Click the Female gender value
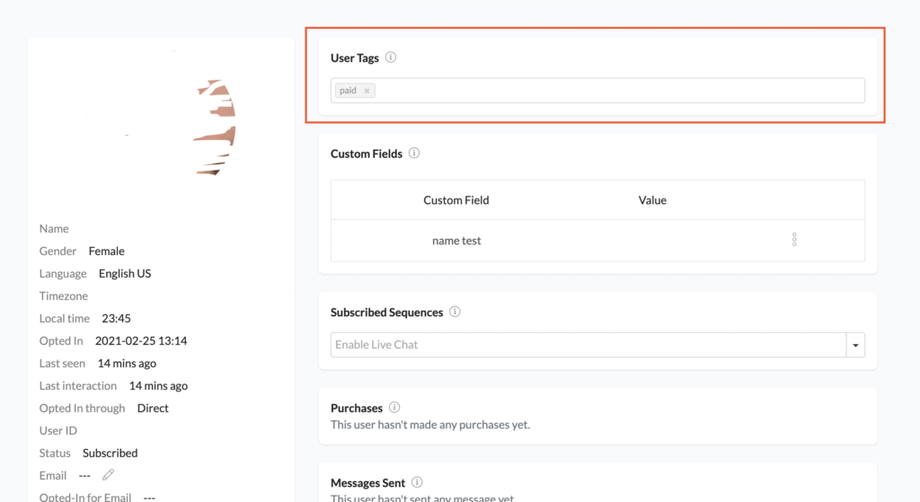The image size is (920, 502). tap(106, 251)
